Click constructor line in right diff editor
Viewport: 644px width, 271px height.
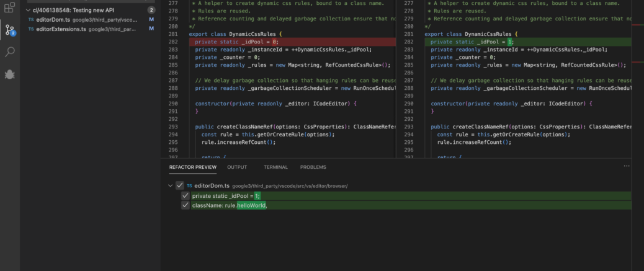coord(511,104)
